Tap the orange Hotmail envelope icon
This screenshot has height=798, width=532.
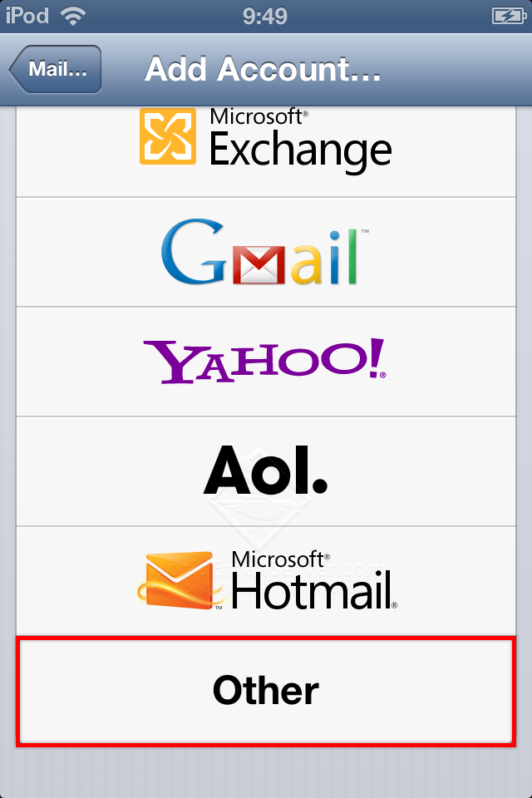180,581
